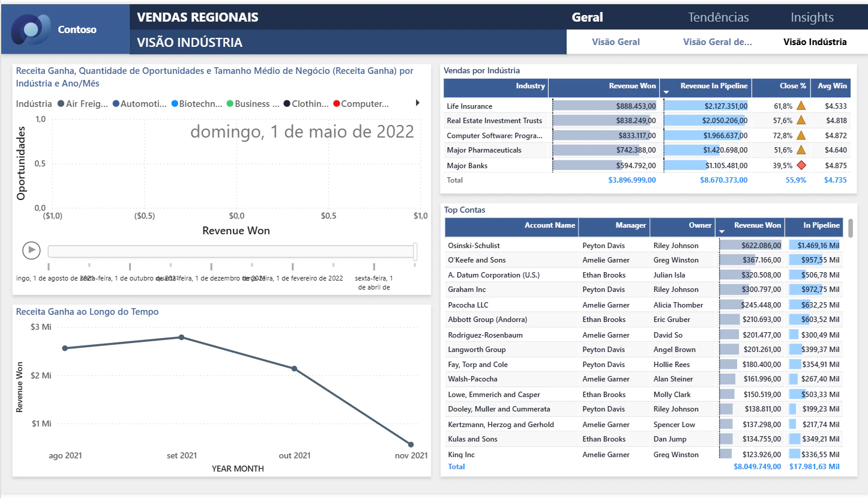Image resolution: width=868 pixels, height=498 pixels.
Task: Select the Visão Geral sub-tab
Action: coord(616,42)
